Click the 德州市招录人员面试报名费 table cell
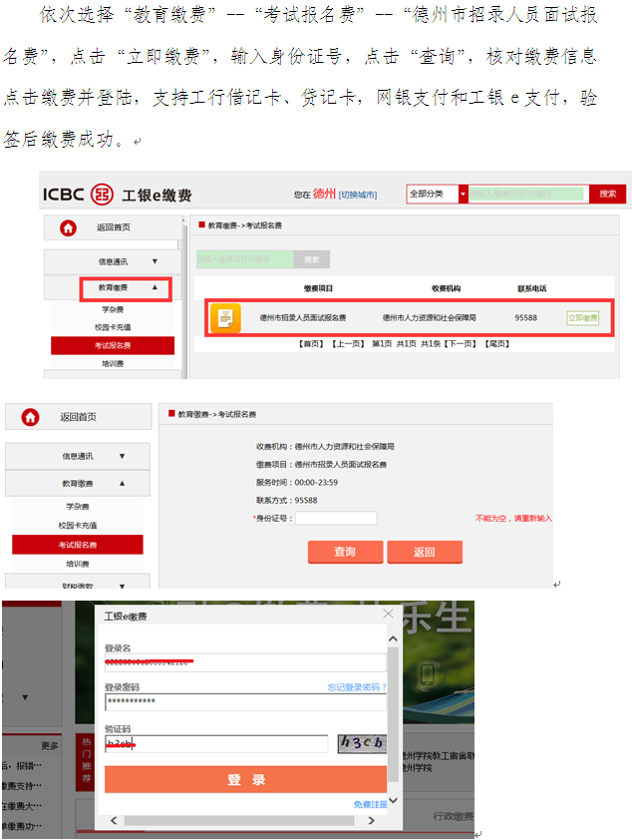 (x=303, y=318)
